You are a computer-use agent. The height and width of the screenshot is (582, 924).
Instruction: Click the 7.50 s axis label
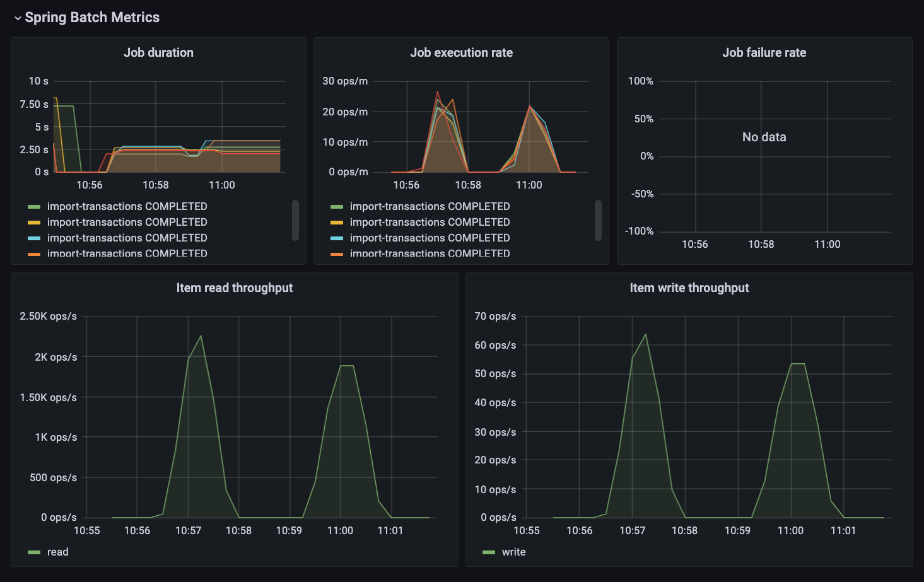point(34,104)
